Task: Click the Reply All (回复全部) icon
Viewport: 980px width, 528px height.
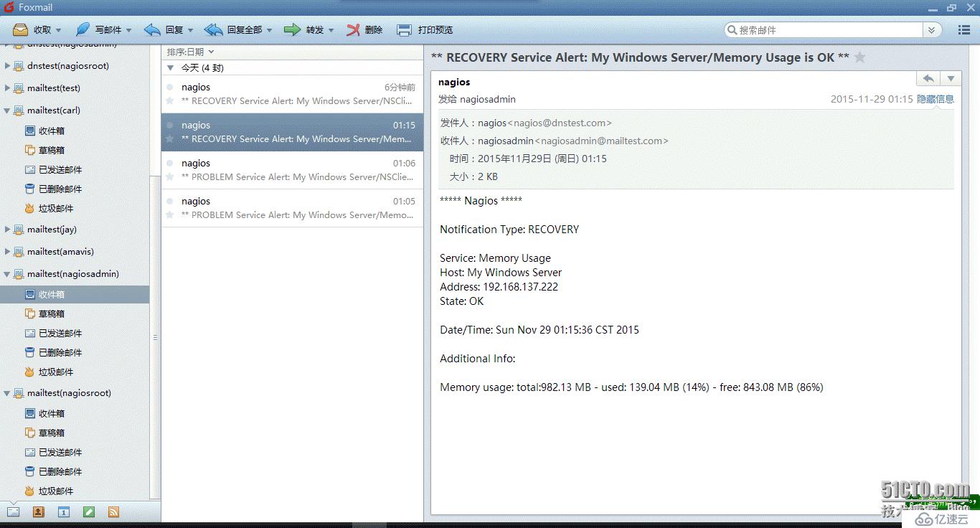Action: pos(213,29)
